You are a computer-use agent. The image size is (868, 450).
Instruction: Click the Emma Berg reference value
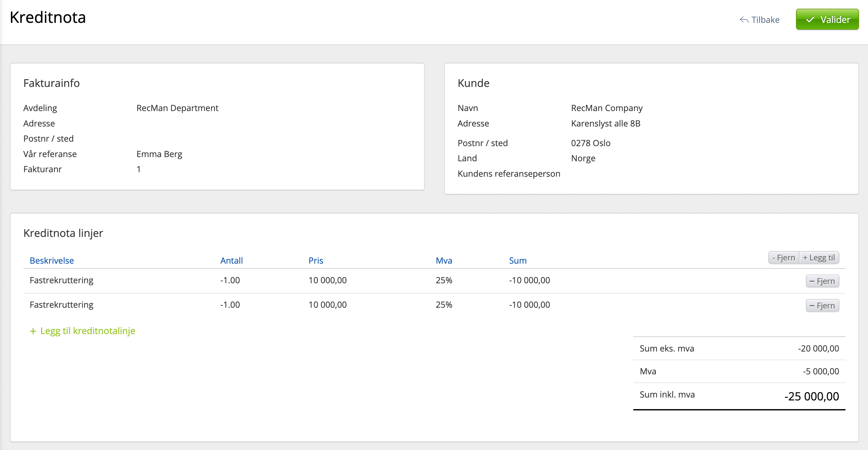click(159, 154)
